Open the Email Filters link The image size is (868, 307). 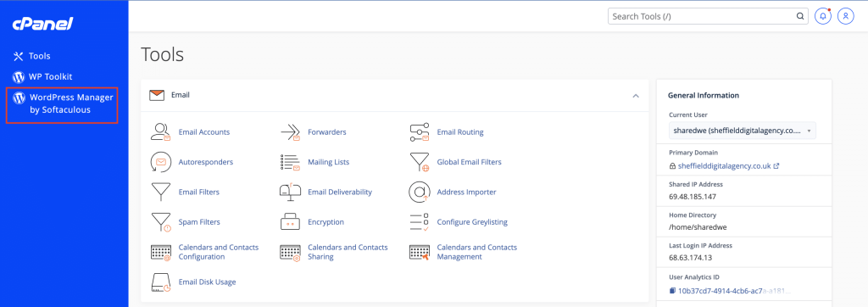[x=199, y=193]
